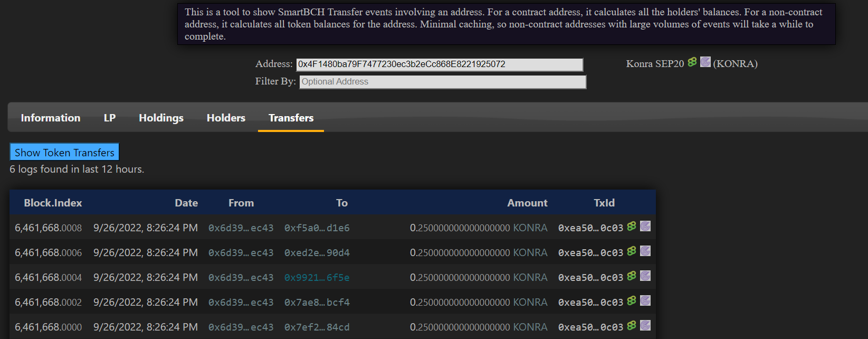Click the Show Token Transfers button
The image size is (868, 339).
click(64, 152)
